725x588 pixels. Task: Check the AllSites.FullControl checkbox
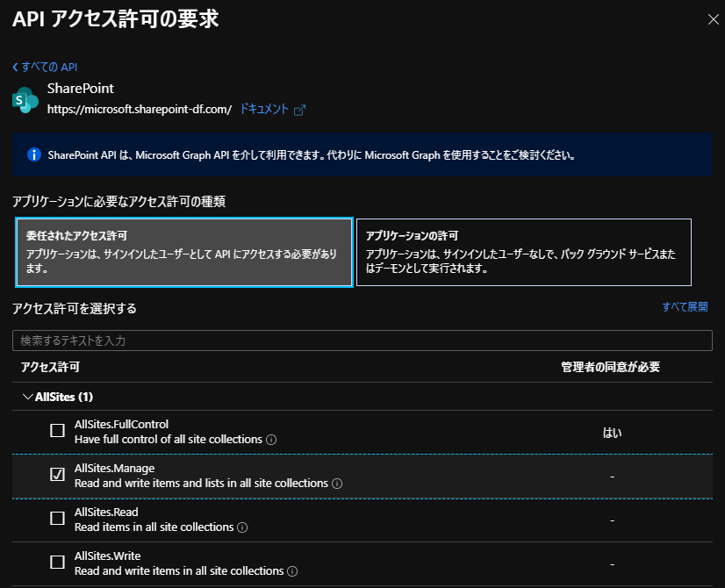pyautogui.click(x=57, y=430)
